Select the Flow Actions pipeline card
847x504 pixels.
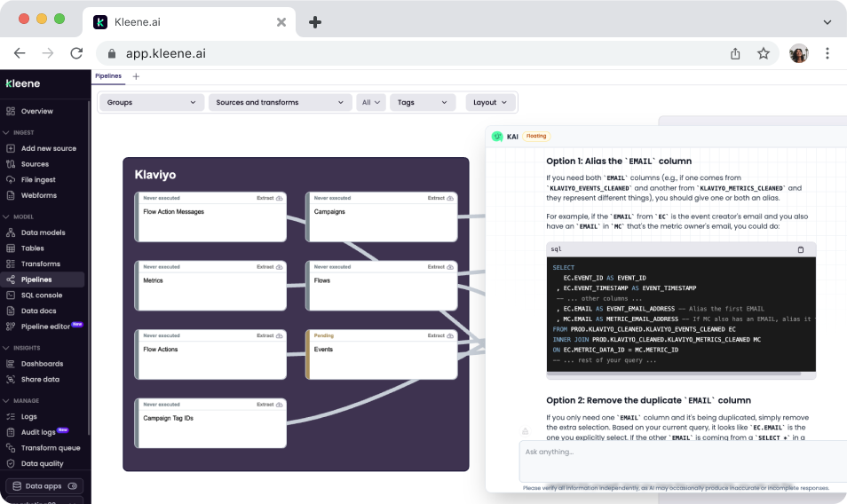[210, 355]
